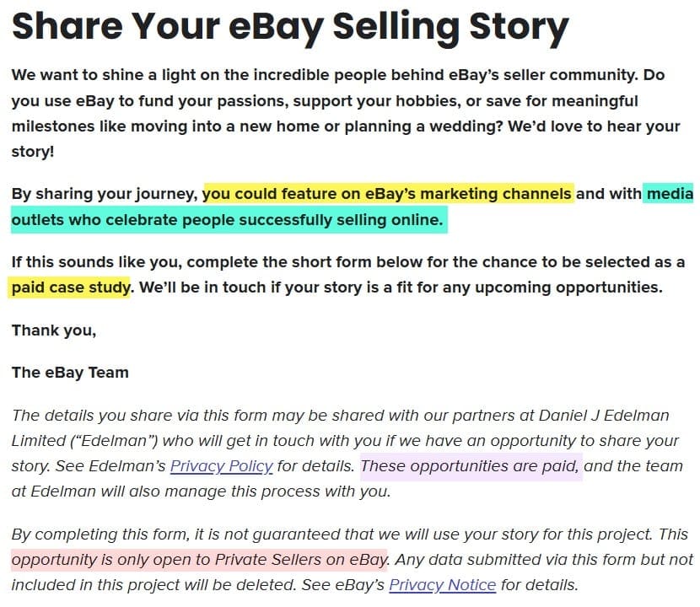Open Edelman's Privacy Policy link
This screenshot has height=607, width=700.
coord(221,466)
